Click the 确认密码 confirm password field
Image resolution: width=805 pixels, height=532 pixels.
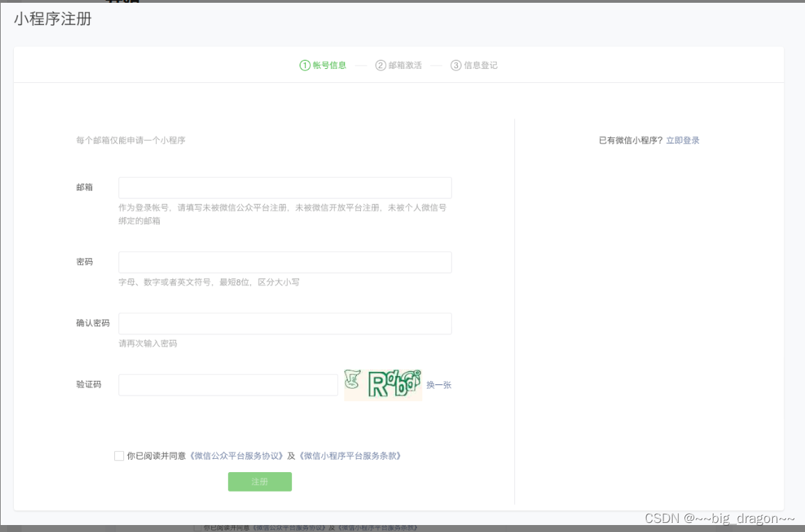(285, 324)
